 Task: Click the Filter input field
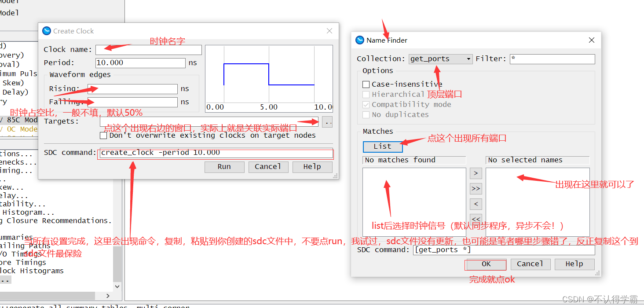coord(552,59)
